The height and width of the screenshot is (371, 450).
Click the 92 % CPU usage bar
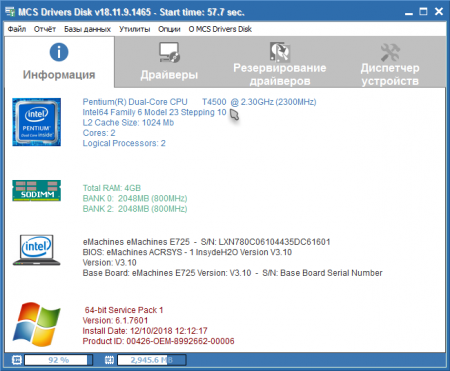pos(58,360)
